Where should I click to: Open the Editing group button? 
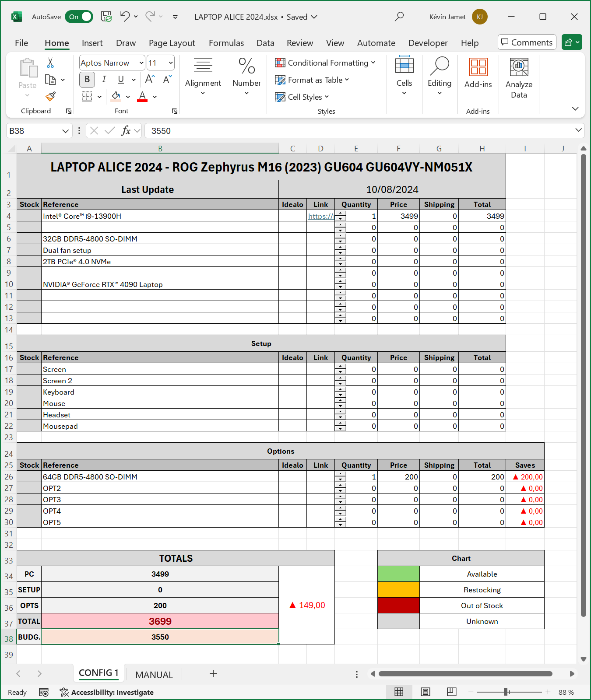[x=440, y=76]
